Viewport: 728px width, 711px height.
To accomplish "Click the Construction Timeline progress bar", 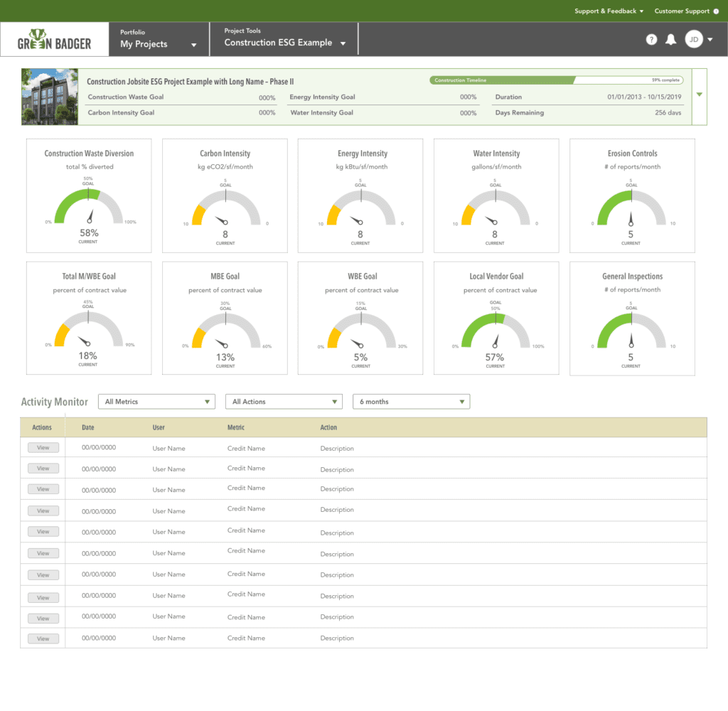I will click(558, 80).
